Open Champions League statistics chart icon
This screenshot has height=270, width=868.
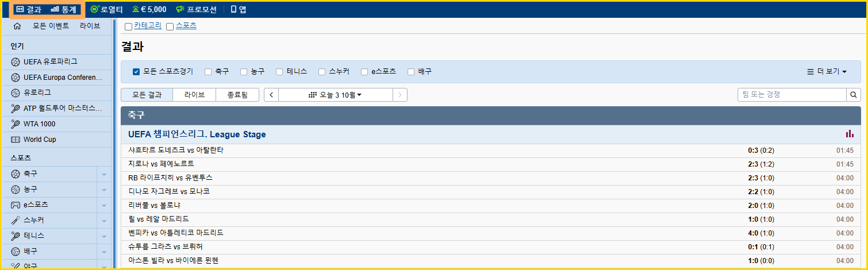[x=850, y=134]
